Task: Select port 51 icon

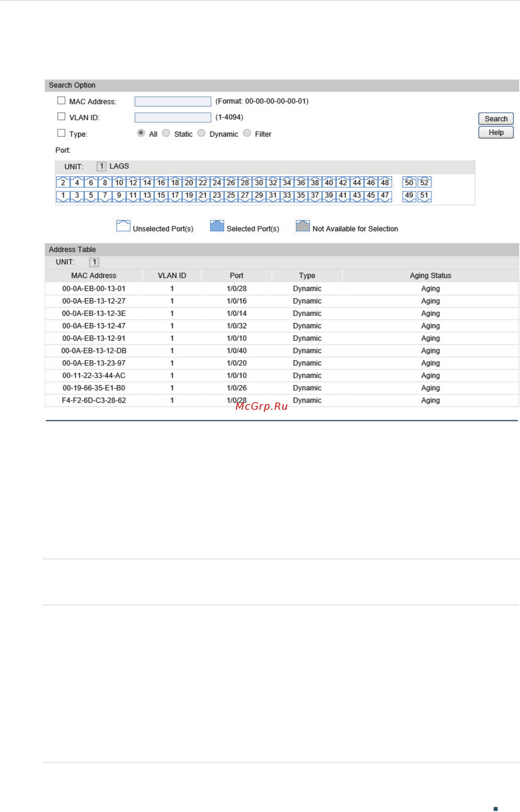Action: (x=424, y=196)
